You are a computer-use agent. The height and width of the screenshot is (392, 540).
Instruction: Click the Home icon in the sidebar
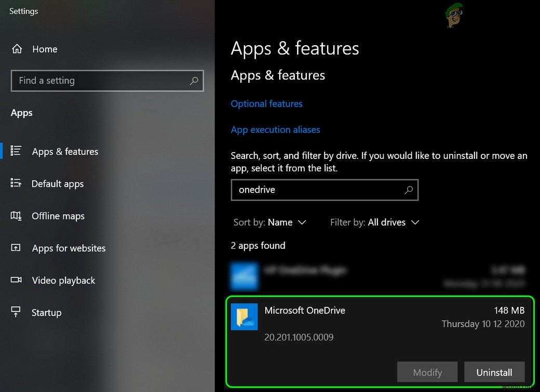tap(17, 49)
